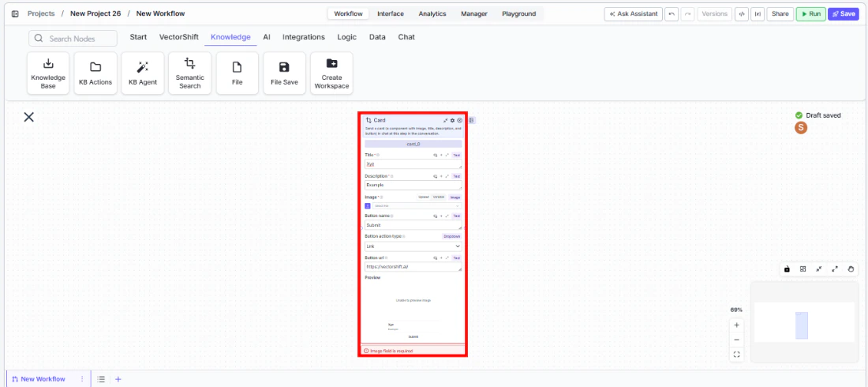Open the Button action type Link dropdown
Screen dimensions: 868x387
pyautogui.click(x=413, y=246)
